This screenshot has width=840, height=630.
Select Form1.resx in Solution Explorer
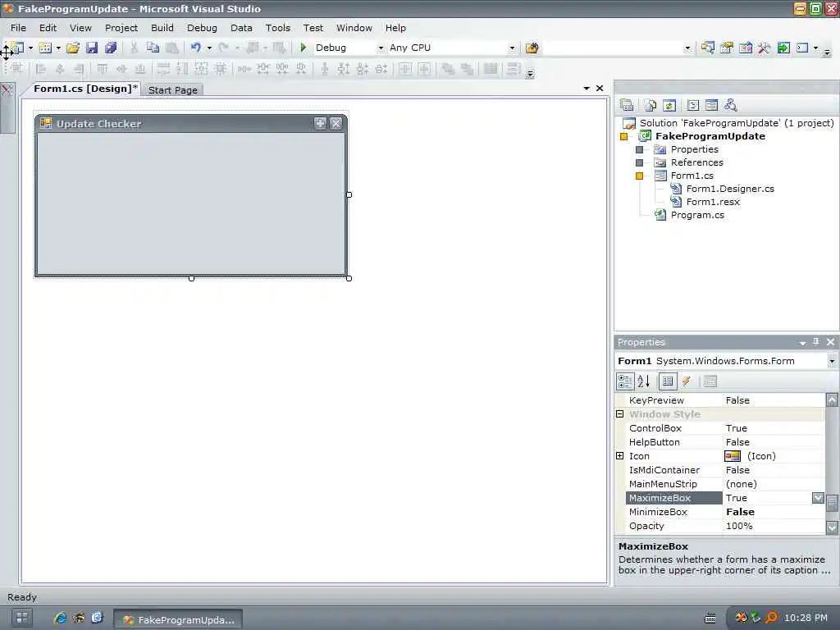[713, 202]
